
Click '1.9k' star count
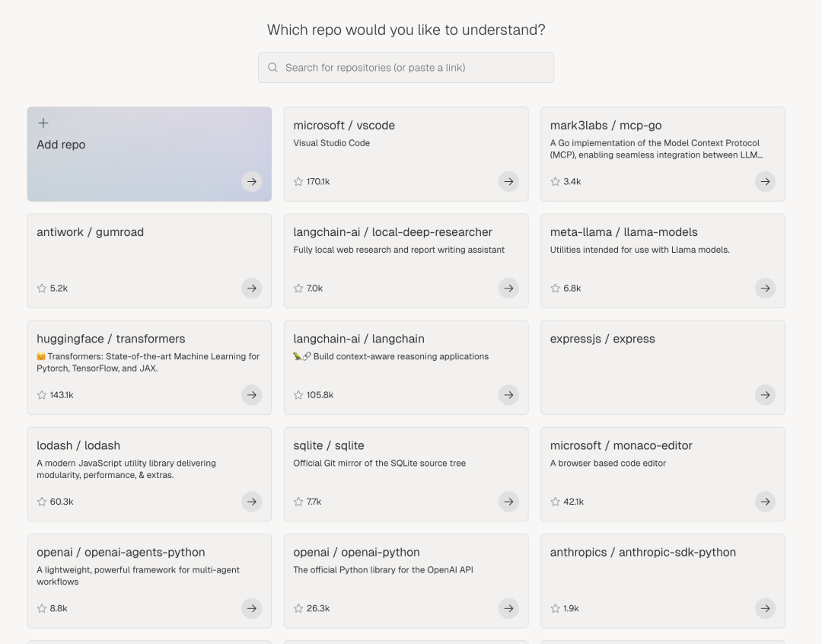click(x=571, y=608)
